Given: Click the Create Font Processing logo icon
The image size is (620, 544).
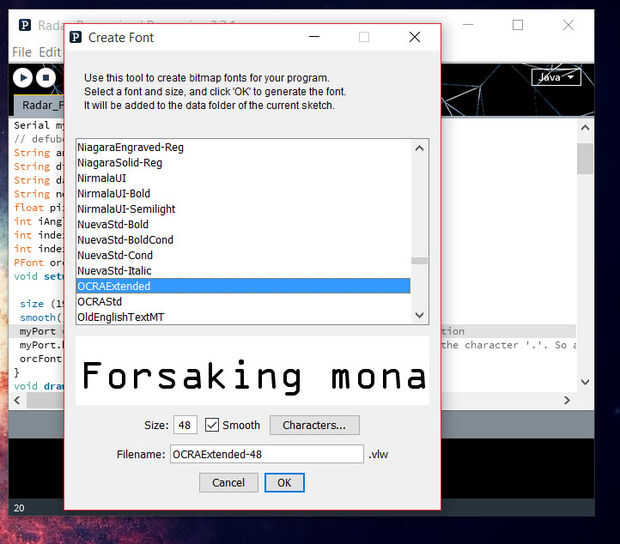Looking at the screenshot, I should [x=76, y=38].
